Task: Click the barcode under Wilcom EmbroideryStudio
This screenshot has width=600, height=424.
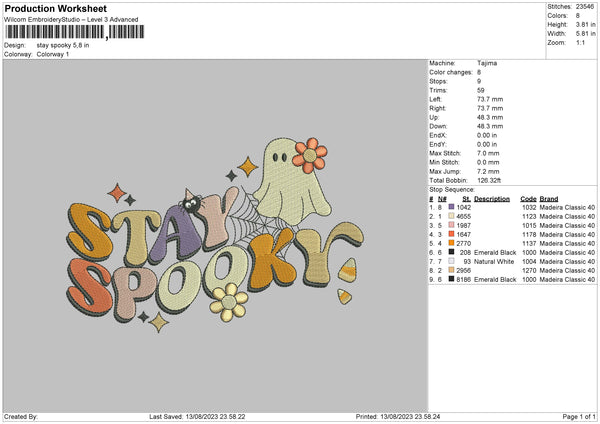Action: click(x=70, y=32)
